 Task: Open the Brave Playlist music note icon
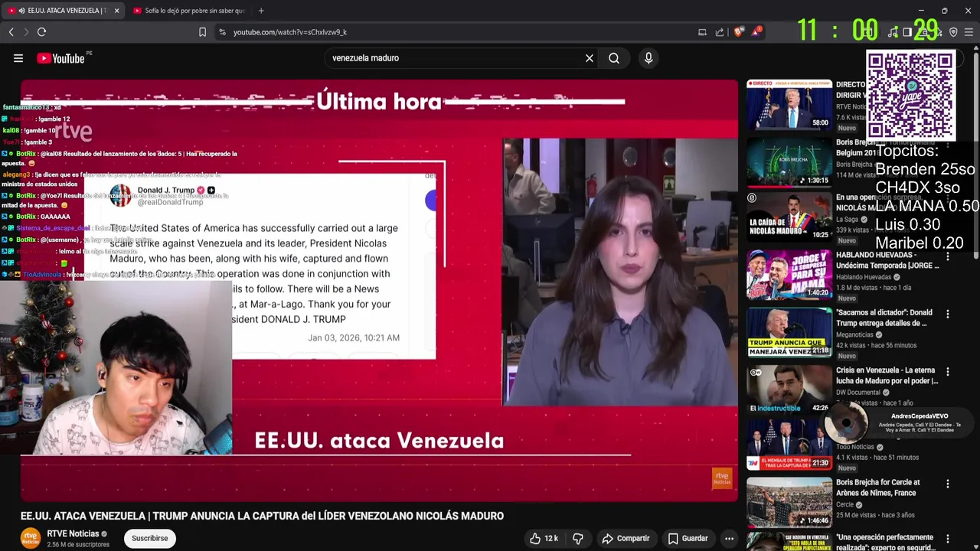(x=893, y=32)
